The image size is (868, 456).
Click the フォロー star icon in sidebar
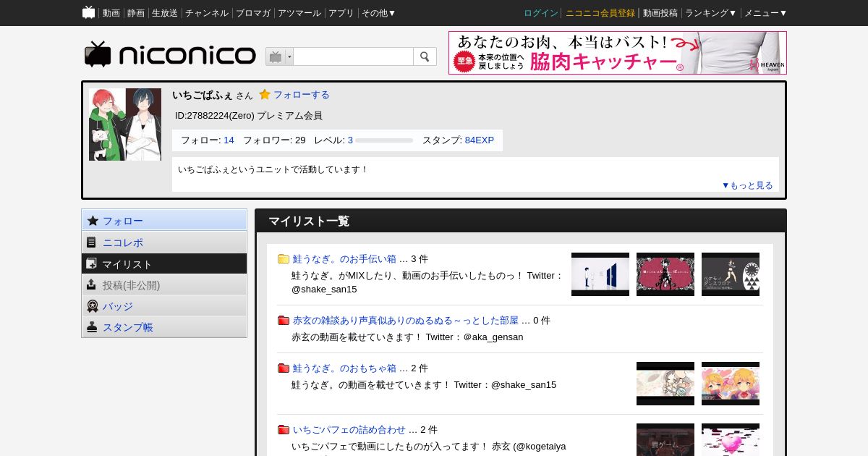(x=93, y=221)
